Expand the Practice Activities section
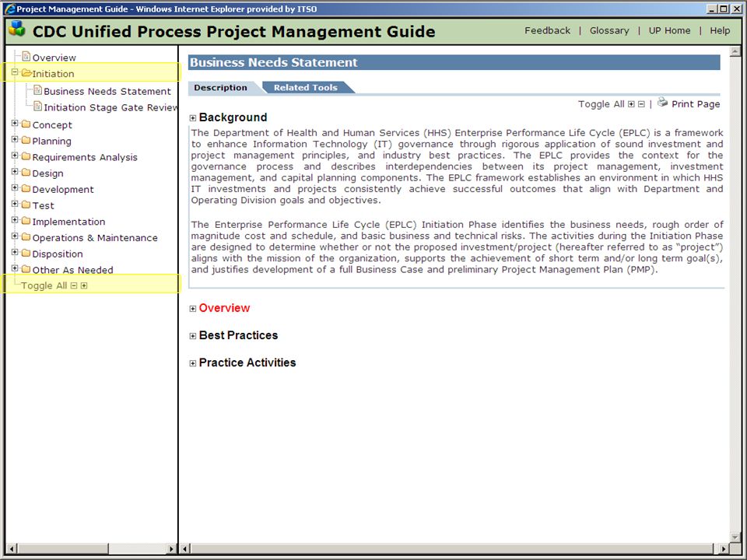747x560 pixels. 193,363
